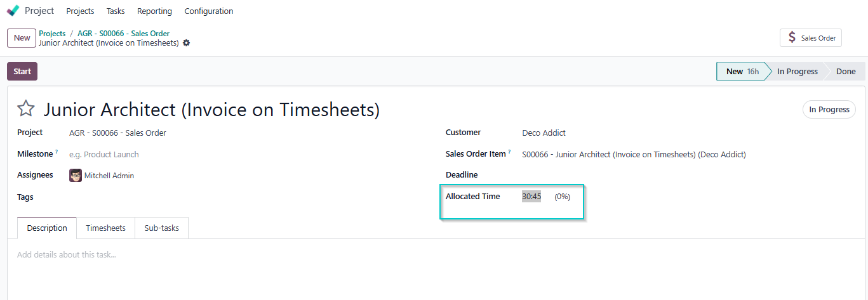This screenshot has width=868, height=300.
Task: Follow the Projects breadcrumb link
Action: [52, 34]
